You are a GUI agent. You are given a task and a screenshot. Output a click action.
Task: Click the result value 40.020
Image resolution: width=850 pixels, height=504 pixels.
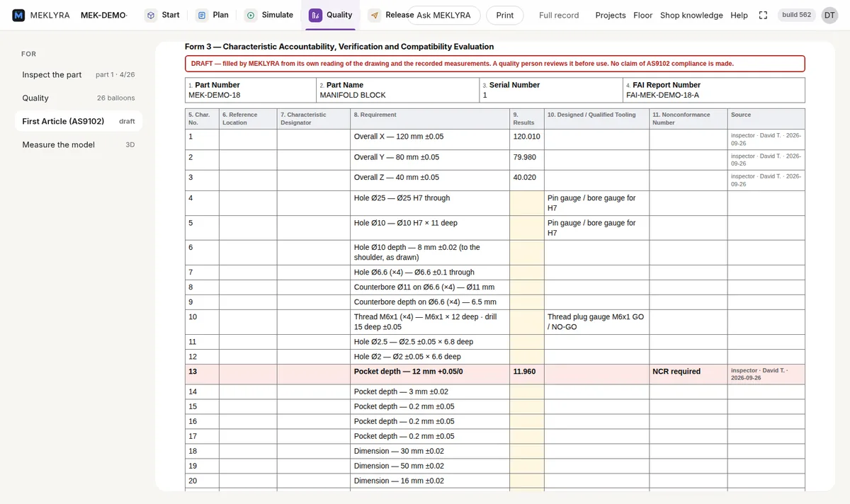pyautogui.click(x=525, y=178)
